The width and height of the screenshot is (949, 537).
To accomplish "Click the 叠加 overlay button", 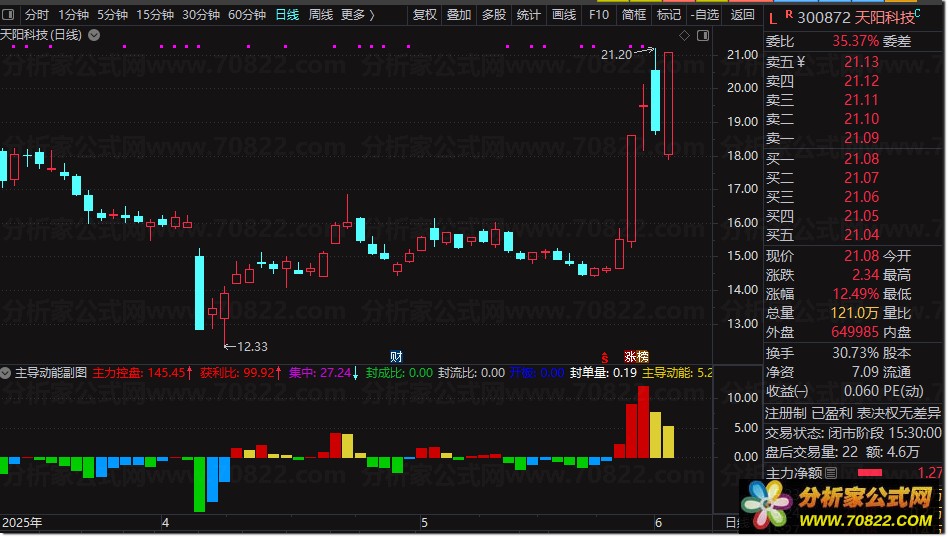I will pyautogui.click(x=459, y=15).
